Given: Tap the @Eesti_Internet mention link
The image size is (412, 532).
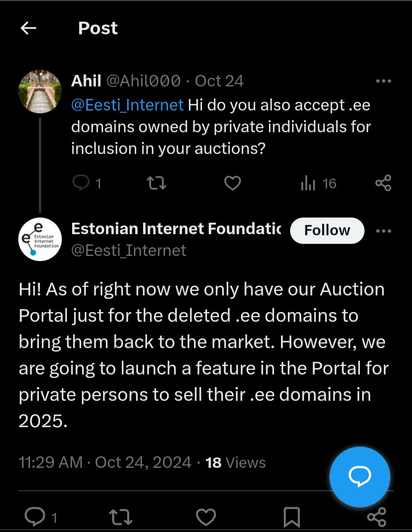Looking at the screenshot, I should (x=127, y=105).
